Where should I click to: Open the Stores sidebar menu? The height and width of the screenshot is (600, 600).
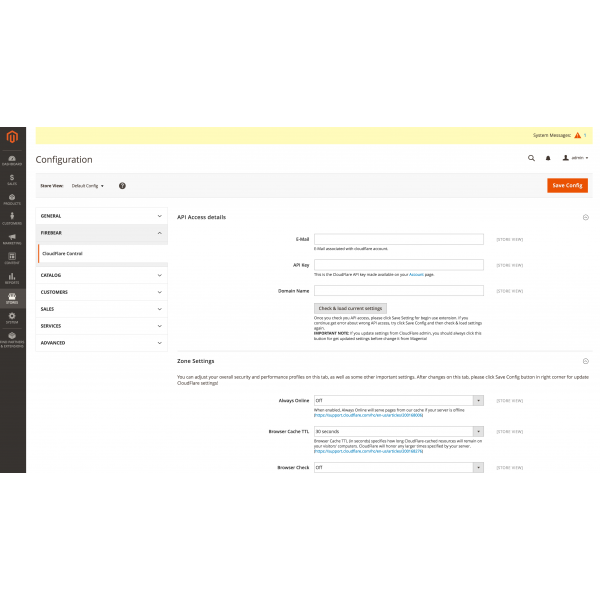[x=12, y=298]
